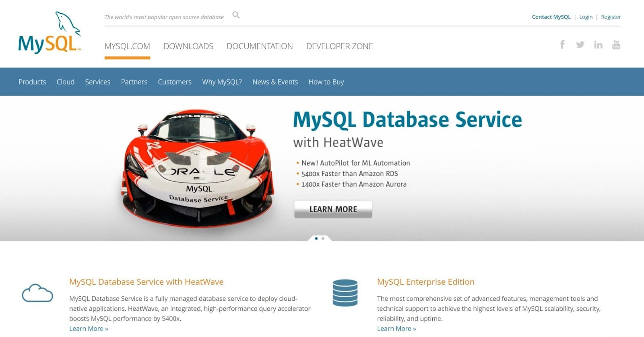Open the YouTube channel icon
Viewport: 644px width, 337px height.
[616, 45]
